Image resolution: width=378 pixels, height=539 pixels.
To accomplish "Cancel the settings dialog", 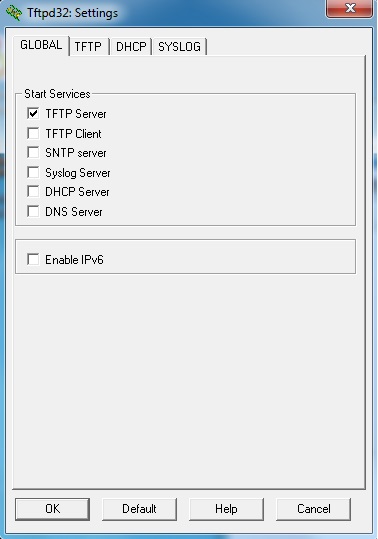I will pyautogui.click(x=313, y=509).
